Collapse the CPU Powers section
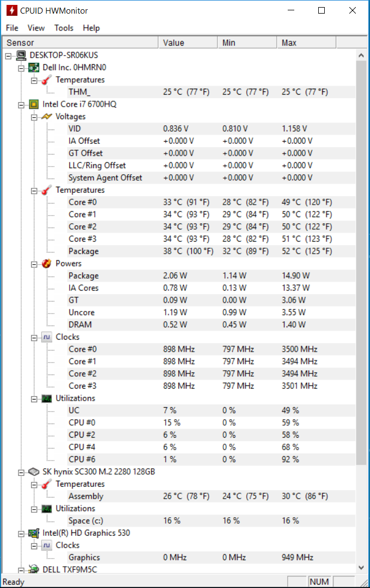The height and width of the screenshot is (588, 370). point(34,265)
